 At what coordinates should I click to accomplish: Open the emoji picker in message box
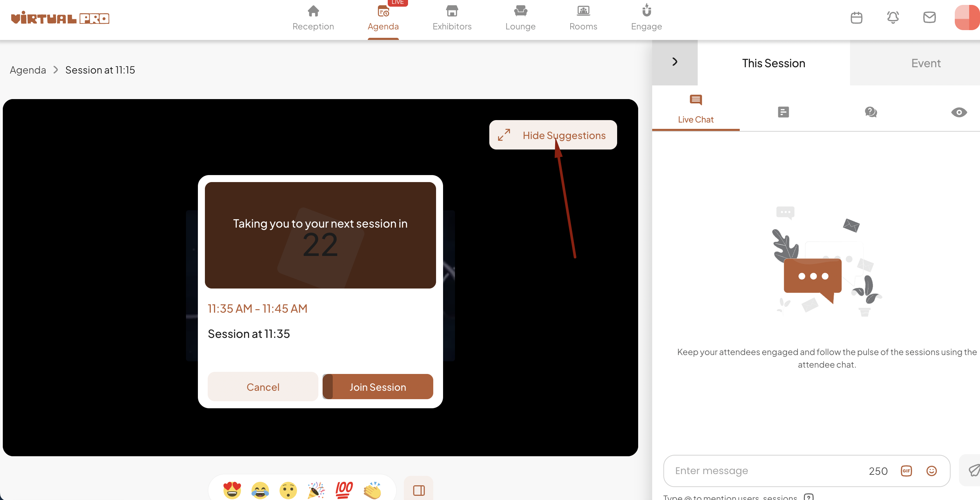point(931,471)
